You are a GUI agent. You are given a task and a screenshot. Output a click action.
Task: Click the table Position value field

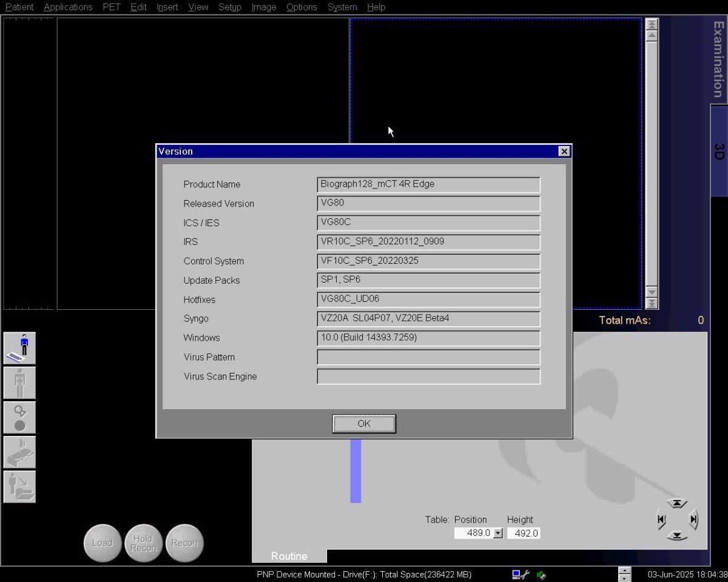474,533
